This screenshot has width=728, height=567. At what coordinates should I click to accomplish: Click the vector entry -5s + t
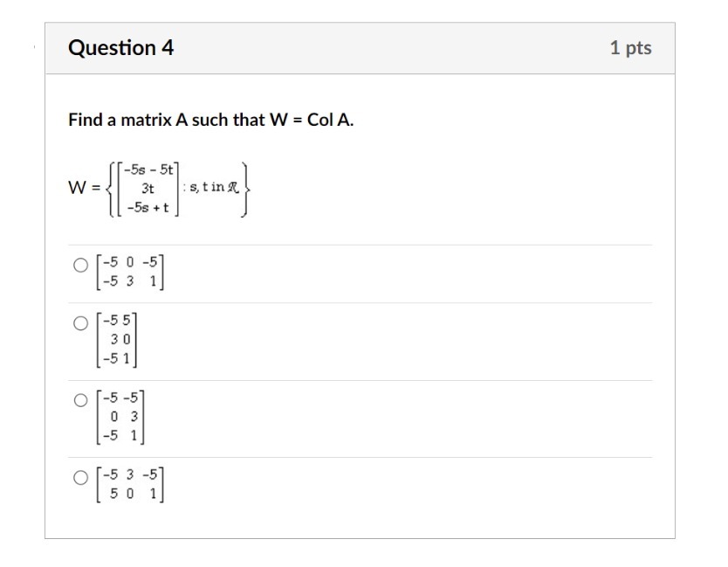coord(148,207)
